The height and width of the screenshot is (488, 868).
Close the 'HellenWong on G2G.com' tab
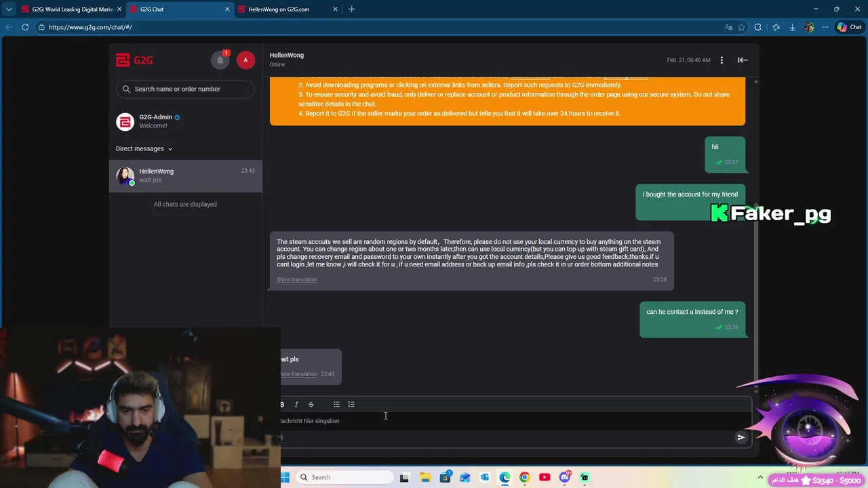(335, 9)
